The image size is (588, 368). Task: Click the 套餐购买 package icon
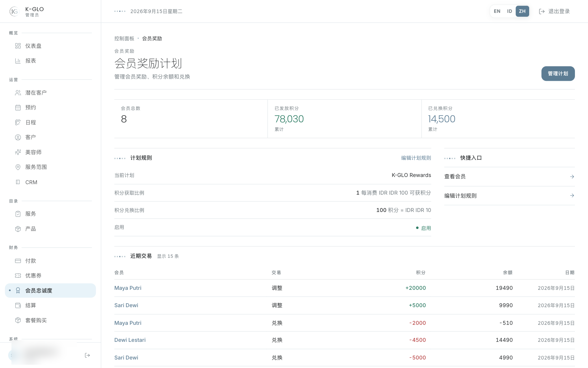[18, 320]
